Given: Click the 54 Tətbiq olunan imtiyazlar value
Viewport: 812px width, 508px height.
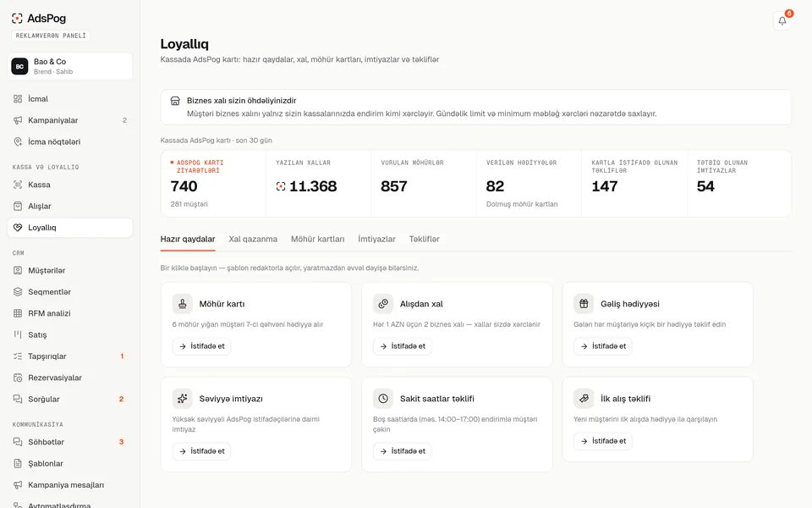Looking at the screenshot, I should coord(705,186).
